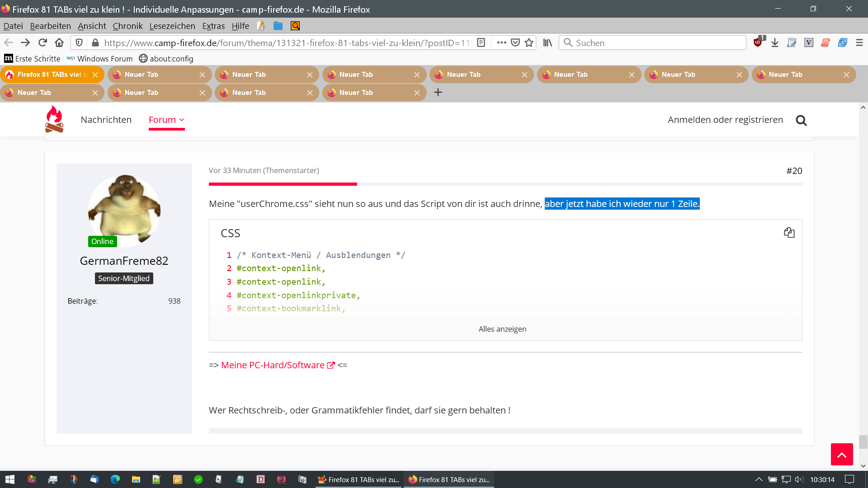Open the hamburger application menu

(x=859, y=42)
